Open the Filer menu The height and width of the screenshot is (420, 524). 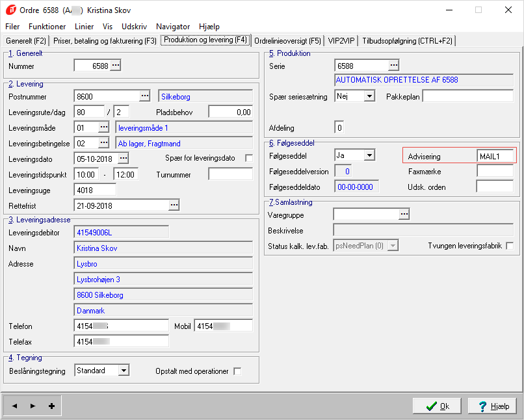click(12, 27)
